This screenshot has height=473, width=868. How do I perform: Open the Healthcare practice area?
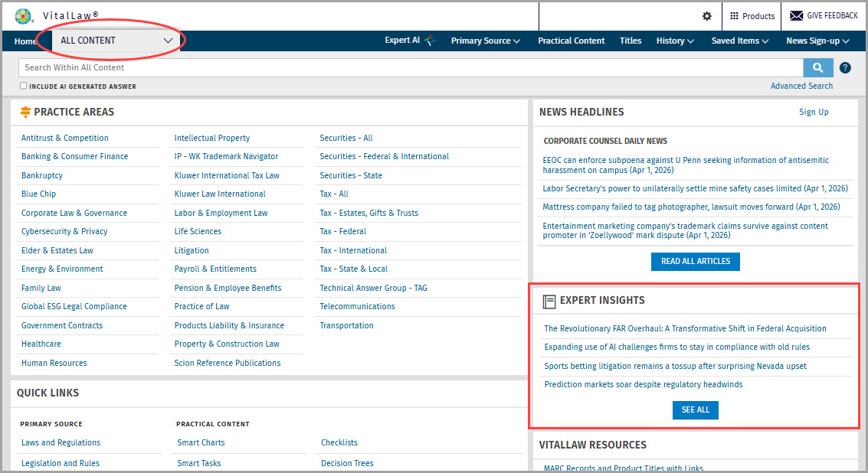click(41, 344)
